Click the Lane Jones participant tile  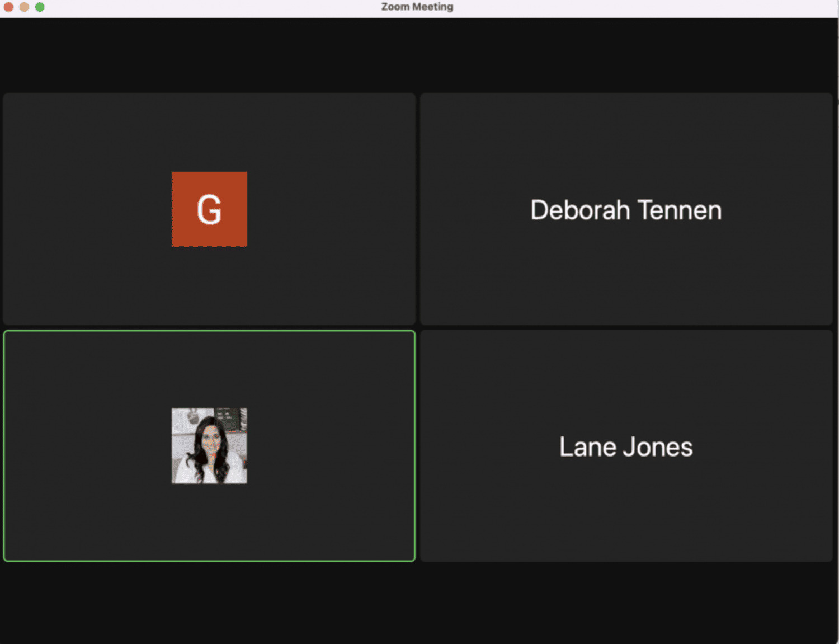626,446
